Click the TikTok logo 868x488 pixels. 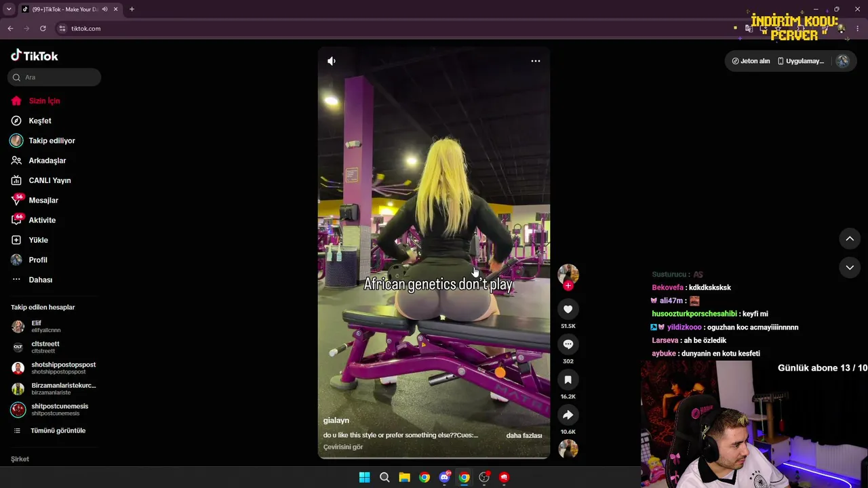pos(35,56)
